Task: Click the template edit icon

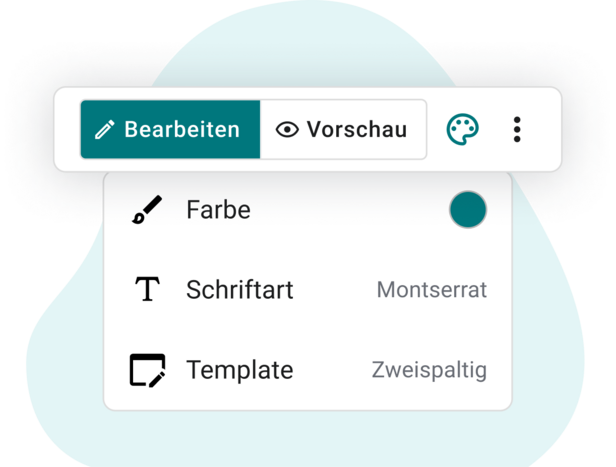Action: coord(148,370)
